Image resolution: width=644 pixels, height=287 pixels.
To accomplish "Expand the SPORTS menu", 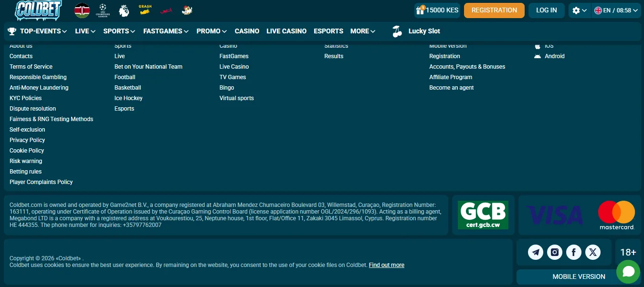I will pyautogui.click(x=119, y=31).
